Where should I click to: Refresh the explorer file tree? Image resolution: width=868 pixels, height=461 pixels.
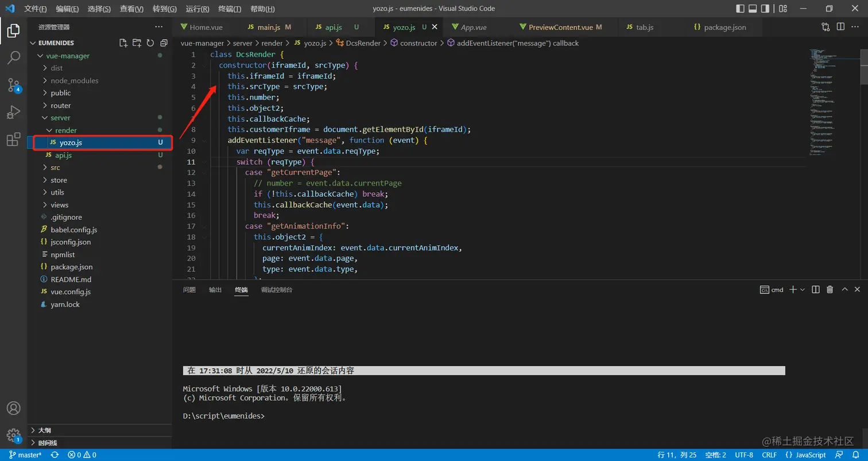[150, 43]
